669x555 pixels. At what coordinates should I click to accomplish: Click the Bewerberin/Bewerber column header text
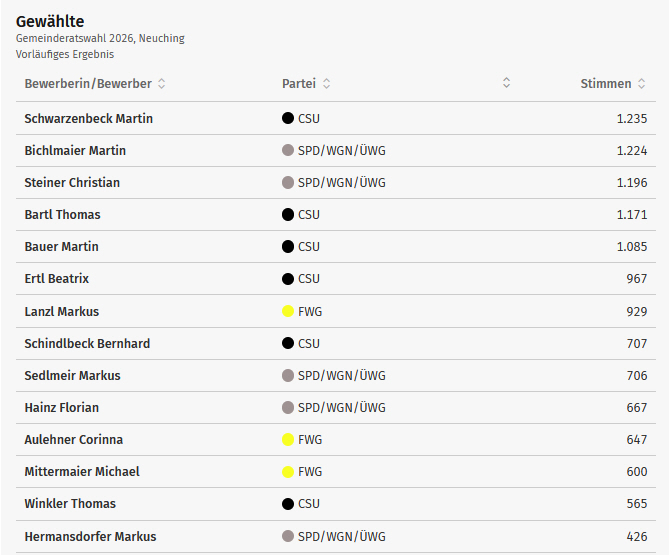tap(89, 84)
